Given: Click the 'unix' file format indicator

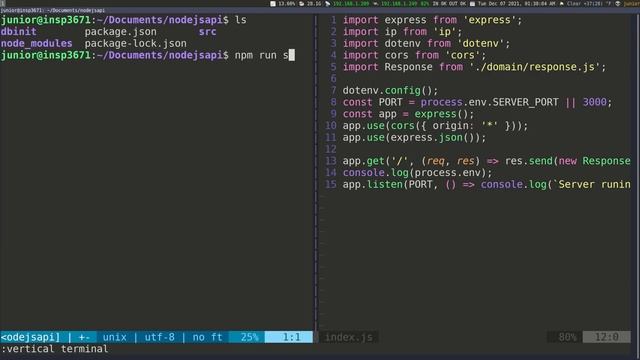Looking at the screenshot, I should 114,337.
